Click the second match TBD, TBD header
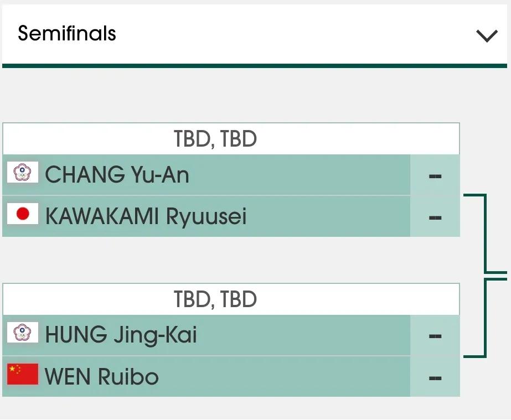 pyautogui.click(x=231, y=299)
